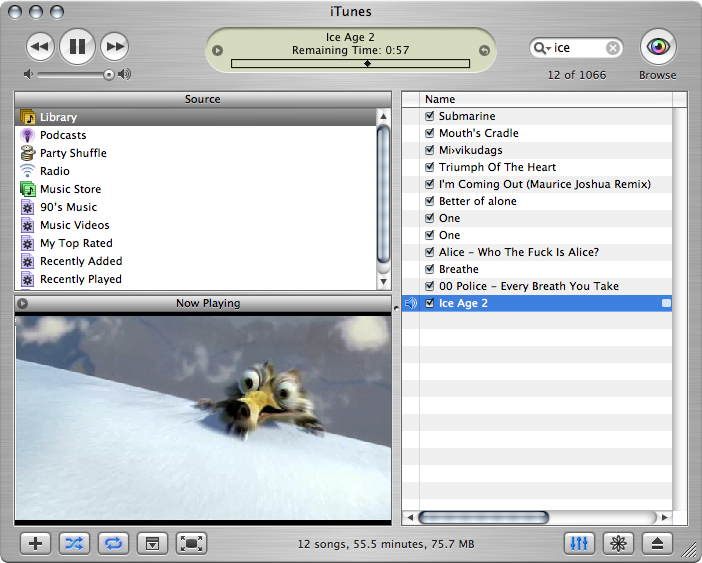Toggle Better of alone checkbox
This screenshot has height=563, width=702.
(430, 201)
